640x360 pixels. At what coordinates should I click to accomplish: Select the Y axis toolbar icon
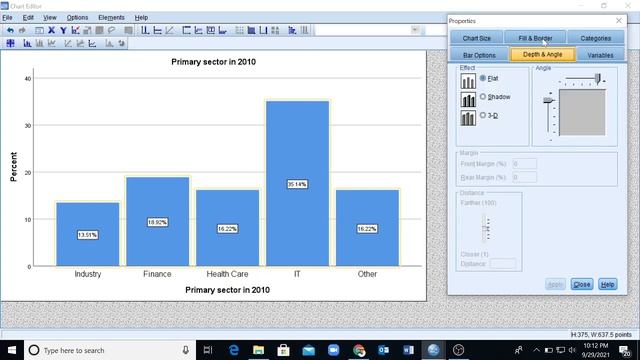point(63,30)
